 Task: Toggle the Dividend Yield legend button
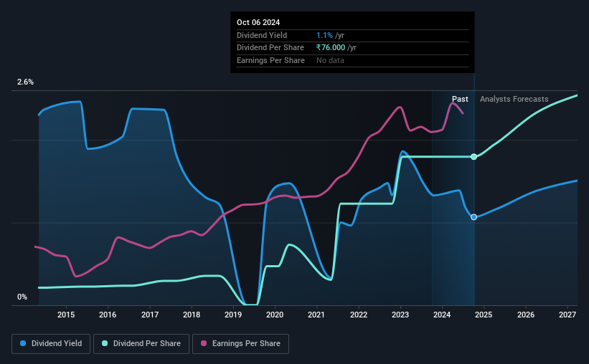pyautogui.click(x=51, y=344)
